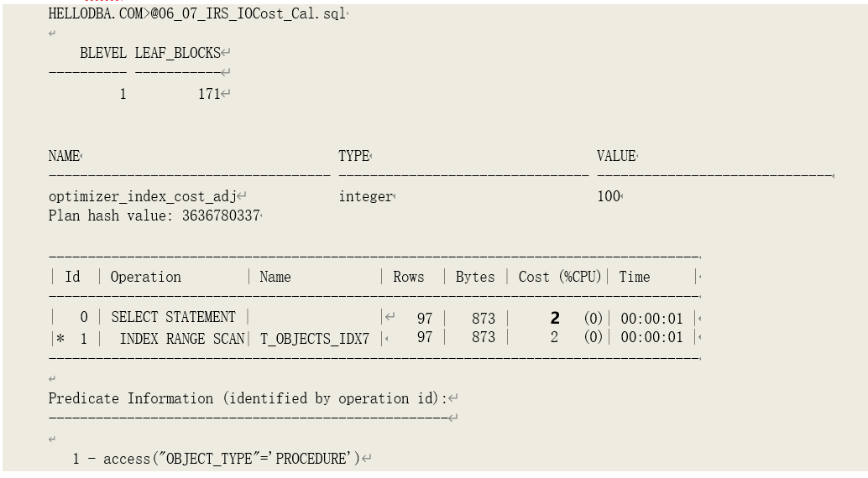Click the parameter type 'integer'
868x478 pixels.
(365, 196)
